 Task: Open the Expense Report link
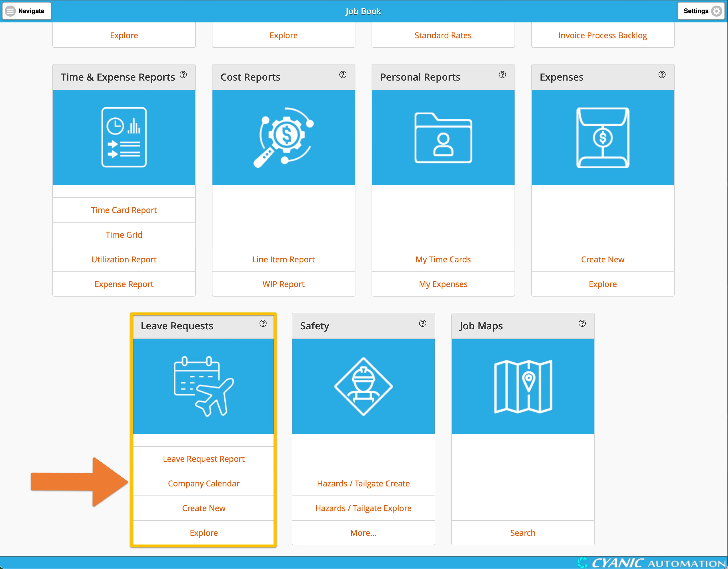tap(124, 284)
